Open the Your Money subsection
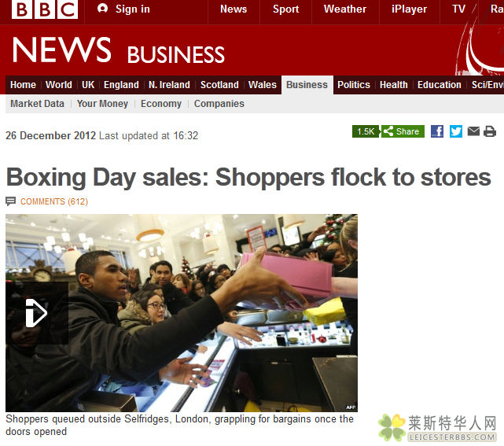Viewport: 504px width, 446px height. (102, 104)
